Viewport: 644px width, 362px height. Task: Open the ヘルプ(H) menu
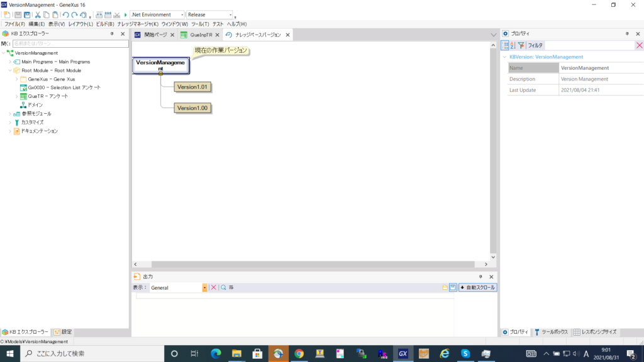(236, 25)
